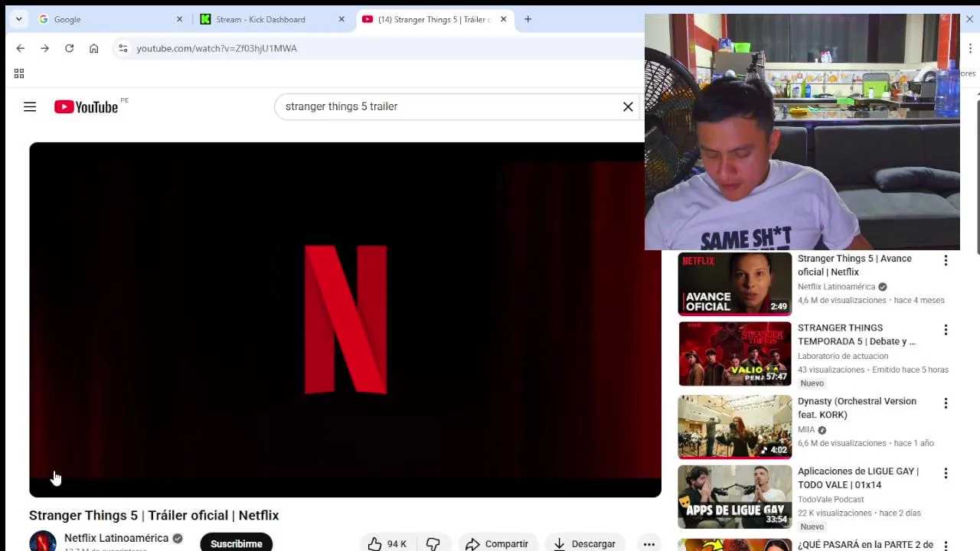Open the STRANGER THINGS TEMPORADA 5 Debate thumbnail
This screenshot has height=551, width=980.
[x=735, y=354]
